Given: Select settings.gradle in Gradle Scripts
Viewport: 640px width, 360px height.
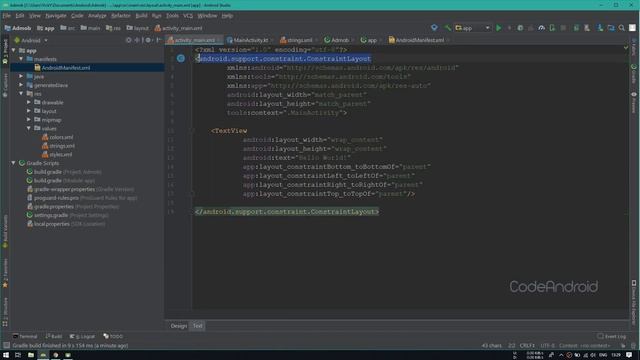Looking at the screenshot, I should click(67, 215).
